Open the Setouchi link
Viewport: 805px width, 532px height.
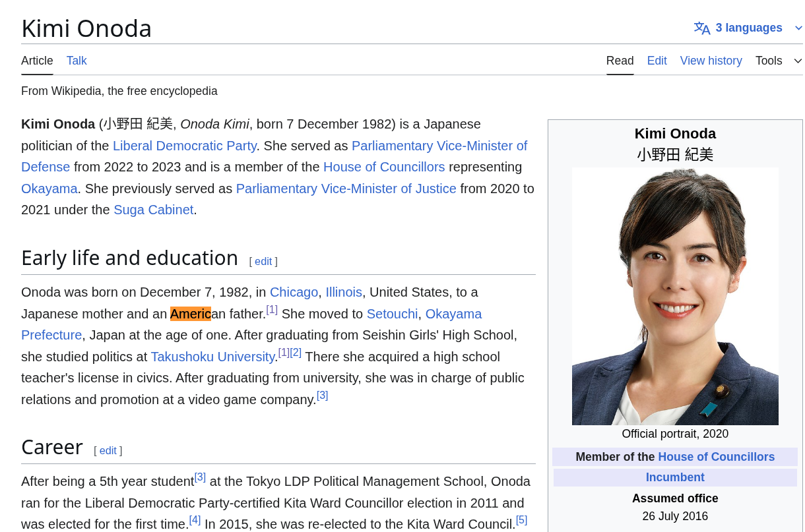392,314
